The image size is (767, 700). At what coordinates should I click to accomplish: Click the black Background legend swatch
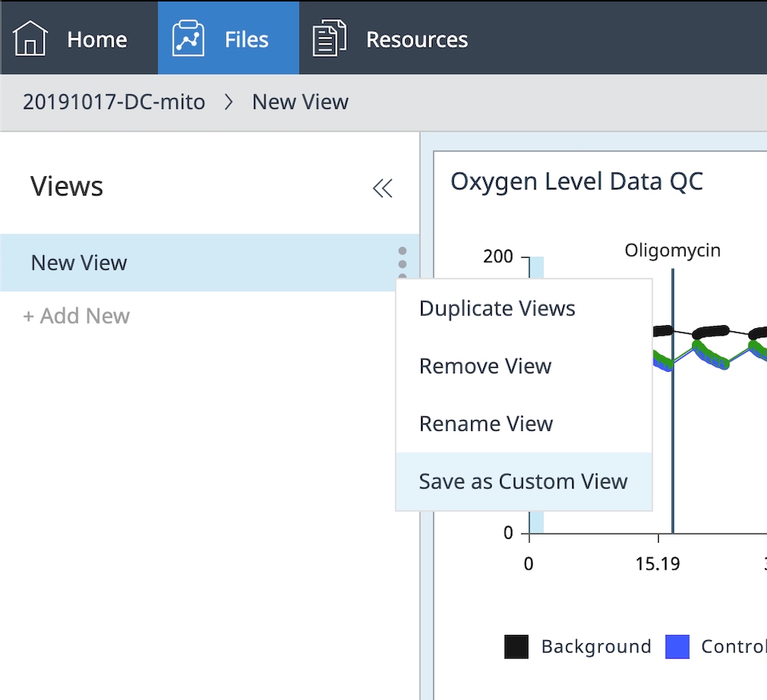(516, 647)
